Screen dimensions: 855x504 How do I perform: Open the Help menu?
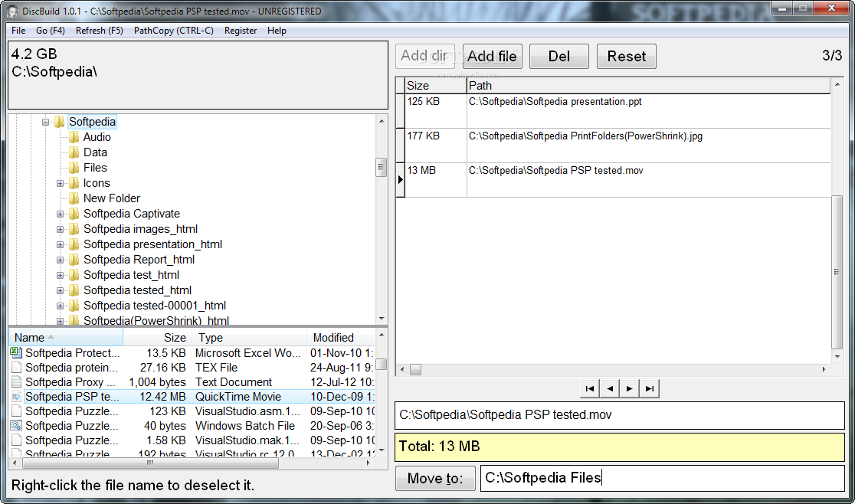tap(277, 31)
